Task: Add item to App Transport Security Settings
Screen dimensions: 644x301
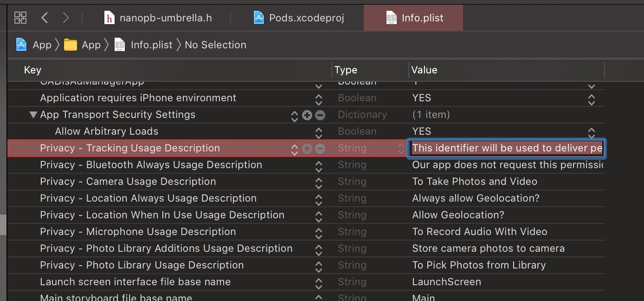Action: (307, 115)
